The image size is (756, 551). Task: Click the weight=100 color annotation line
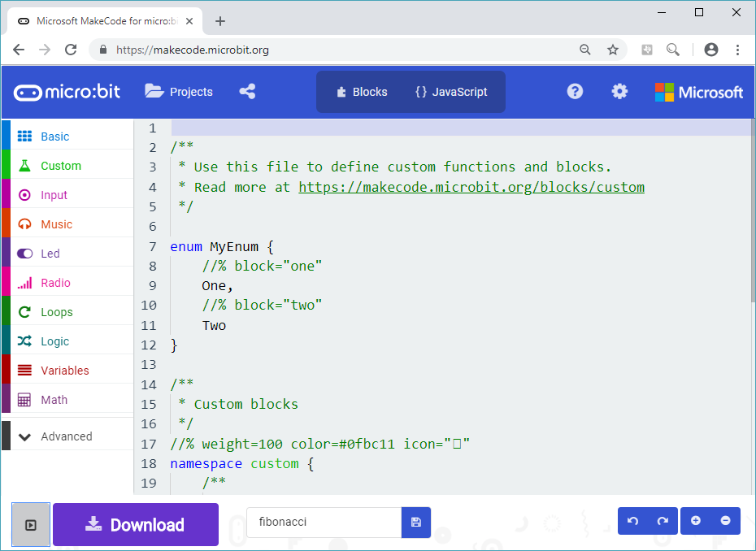[320, 444]
